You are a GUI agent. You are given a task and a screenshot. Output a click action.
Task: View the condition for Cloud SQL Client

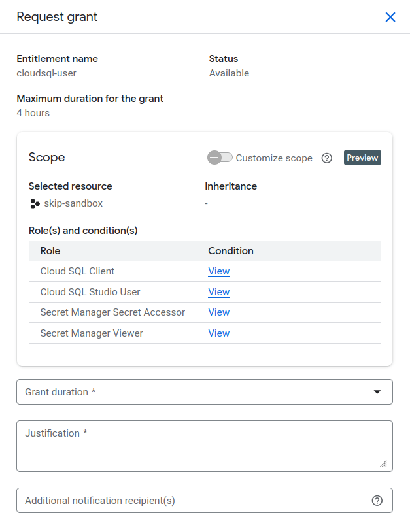[x=218, y=271]
